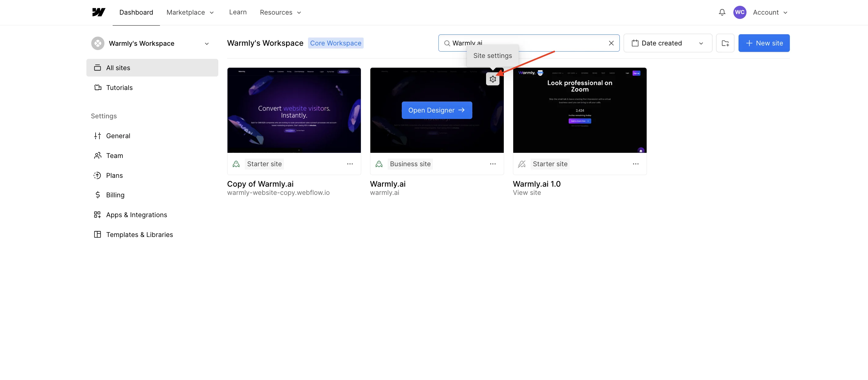Click View site under Warmly.ai 1.0
The width and height of the screenshot is (868, 380).
pyautogui.click(x=527, y=192)
